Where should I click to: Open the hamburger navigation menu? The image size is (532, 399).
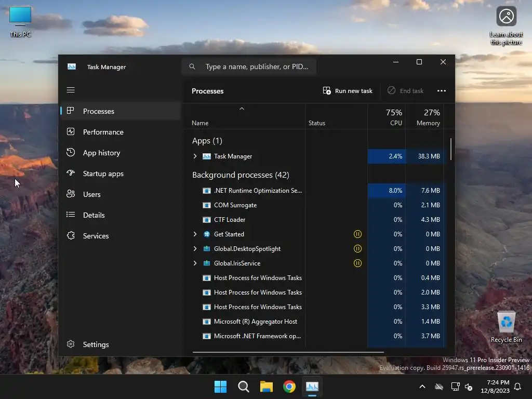tap(71, 90)
